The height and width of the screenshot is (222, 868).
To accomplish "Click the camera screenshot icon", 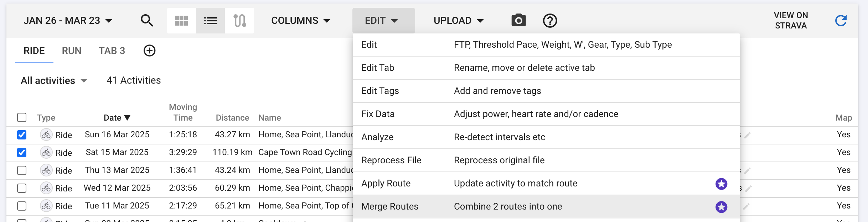I will (518, 21).
